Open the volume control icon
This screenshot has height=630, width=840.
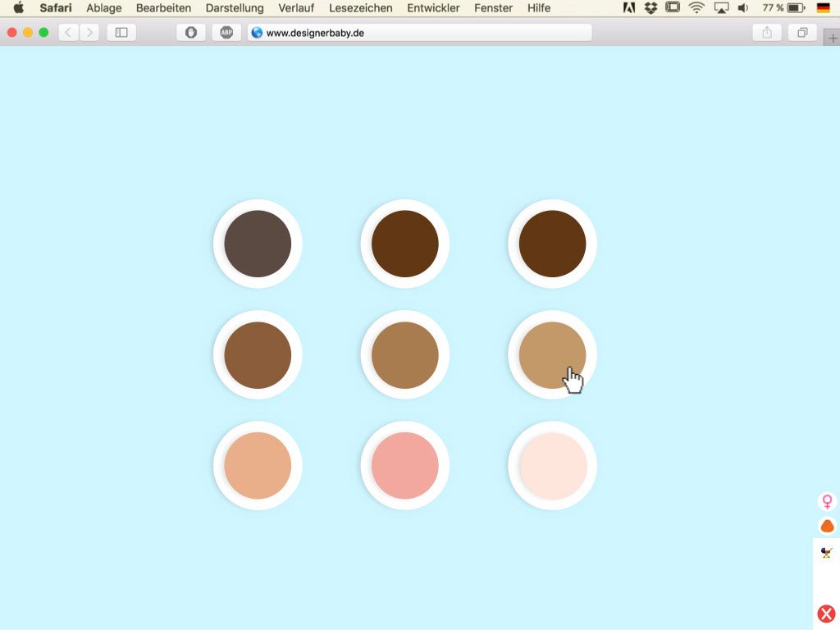pyautogui.click(x=743, y=8)
